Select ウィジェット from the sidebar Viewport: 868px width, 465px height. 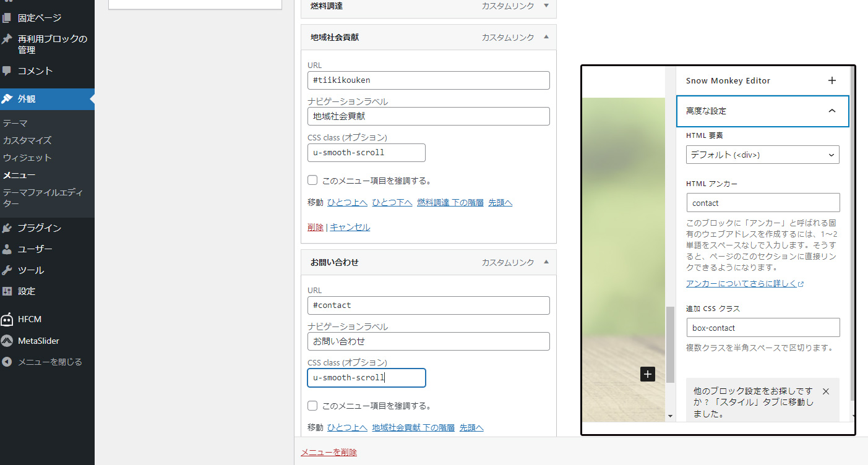tap(27, 158)
